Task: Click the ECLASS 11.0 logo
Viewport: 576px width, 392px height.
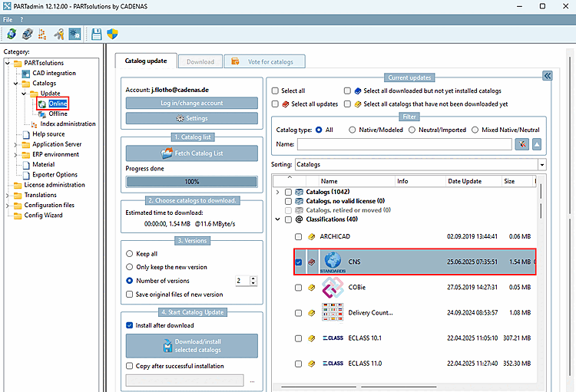Action: [333, 364]
